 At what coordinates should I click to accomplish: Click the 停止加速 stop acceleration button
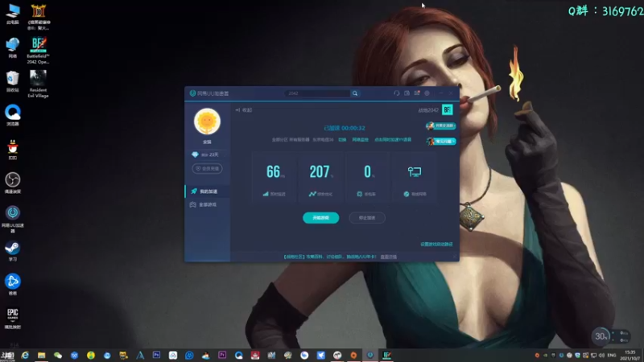tap(367, 218)
